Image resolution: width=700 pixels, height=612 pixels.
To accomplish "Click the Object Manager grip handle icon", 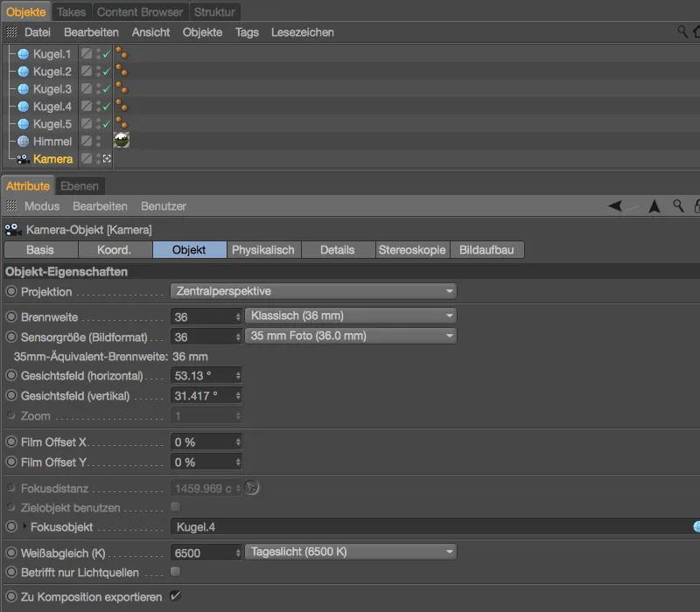I will pyautogui.click(x=11, y=31).
